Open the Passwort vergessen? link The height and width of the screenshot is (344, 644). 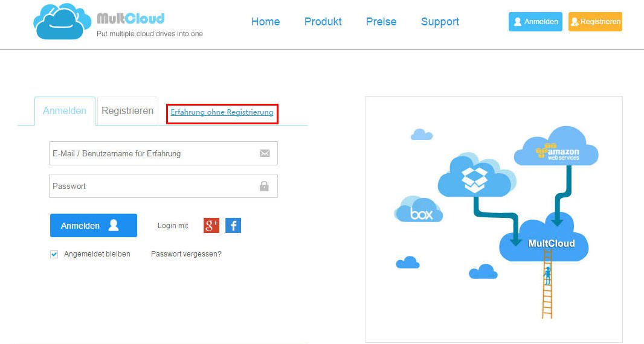coord(186,254)
